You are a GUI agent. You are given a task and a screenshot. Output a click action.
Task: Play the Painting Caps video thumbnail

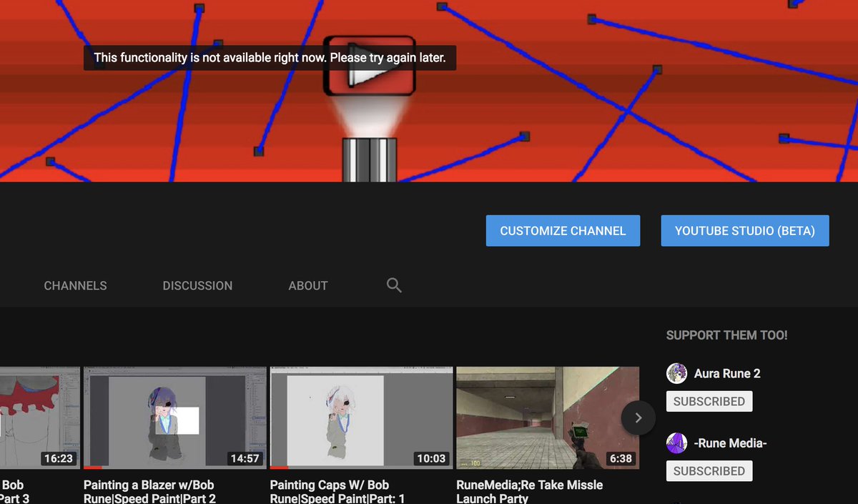click(362, 418)
